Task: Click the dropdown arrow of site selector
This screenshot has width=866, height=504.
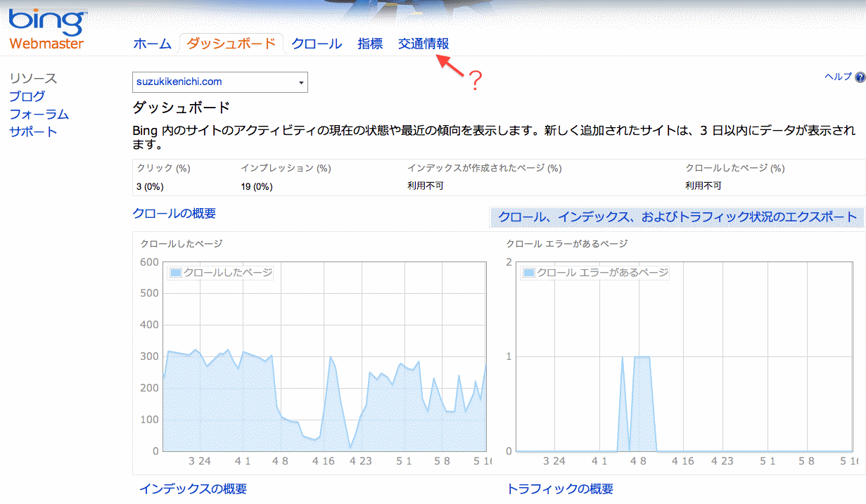Action: tap(301, 83)
